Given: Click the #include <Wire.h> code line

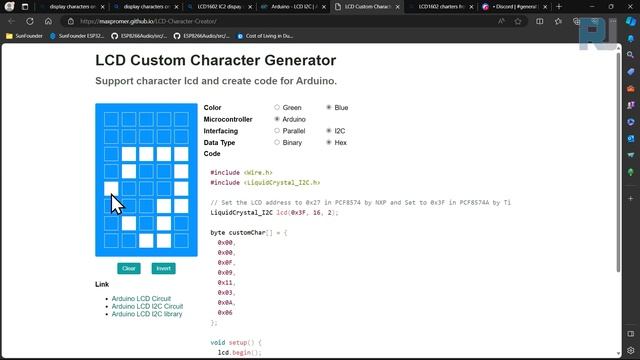Looking at the screenshot, I should [241, 172].
